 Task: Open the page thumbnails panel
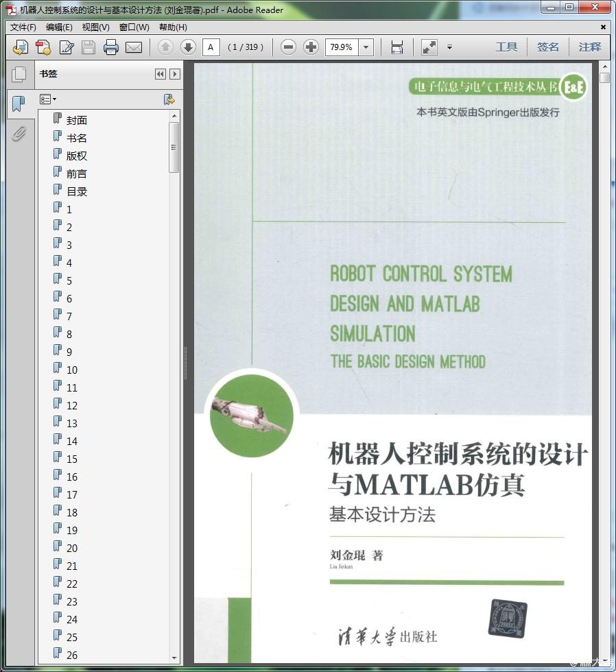coord(19,74)
